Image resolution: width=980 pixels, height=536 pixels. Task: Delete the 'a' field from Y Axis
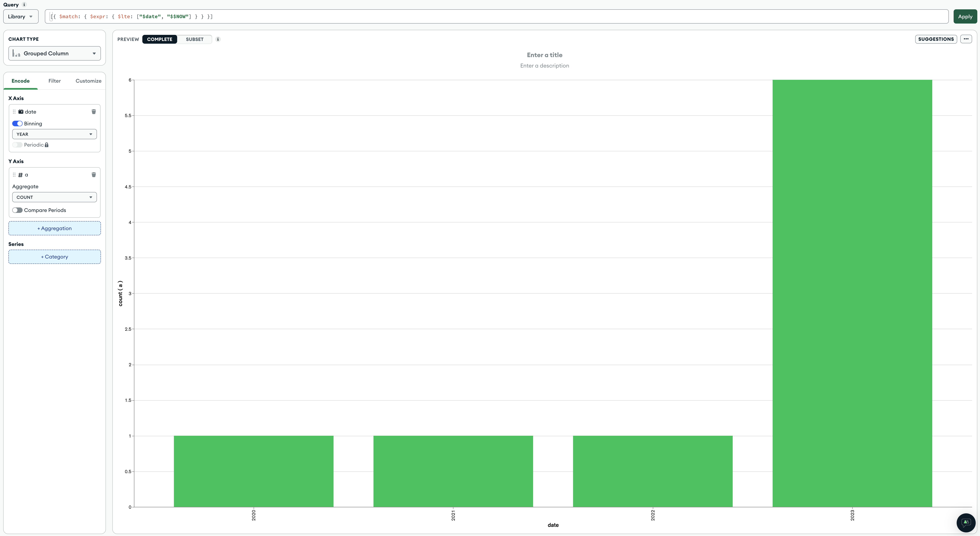94,175
